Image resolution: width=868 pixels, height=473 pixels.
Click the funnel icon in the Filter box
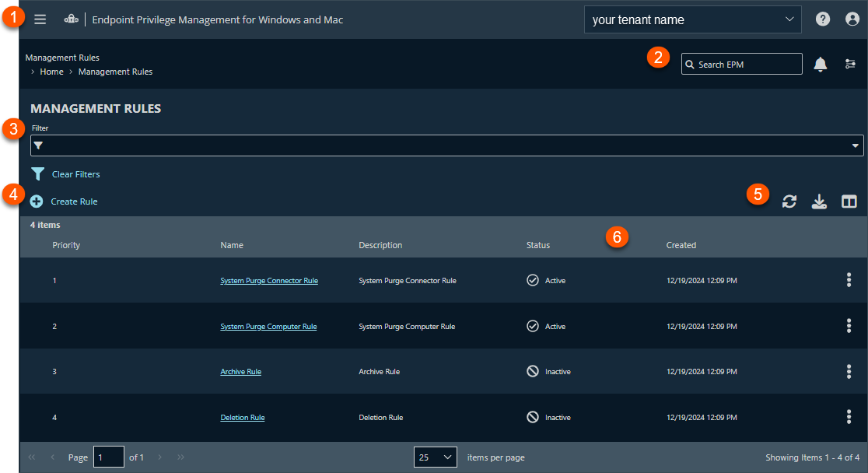point(38,145)
